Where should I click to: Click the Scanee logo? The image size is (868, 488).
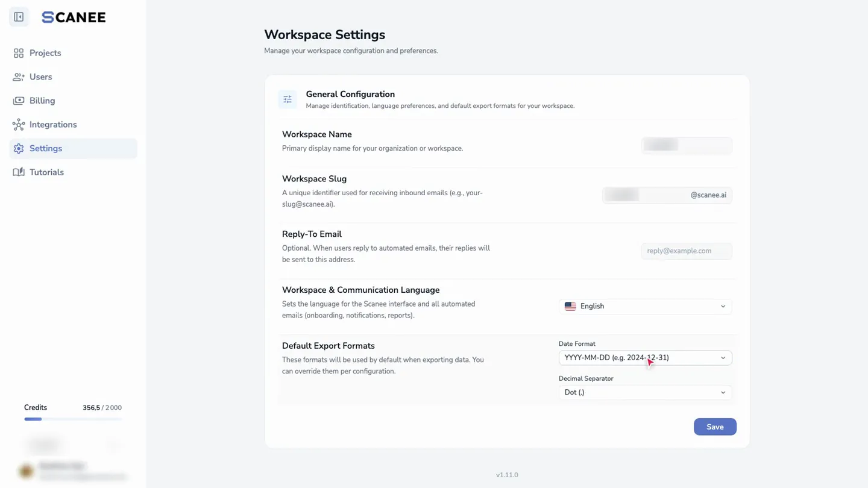coord(74,17)
